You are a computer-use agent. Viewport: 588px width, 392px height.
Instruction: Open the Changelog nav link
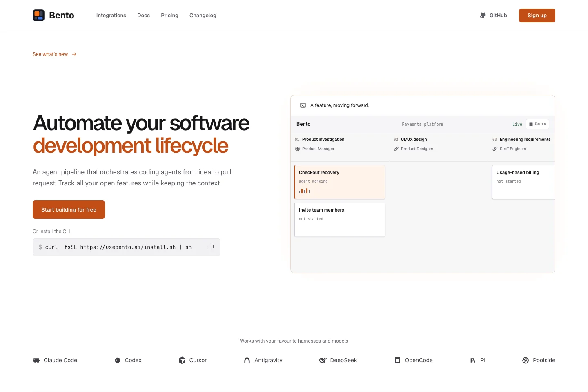[203, 16]
